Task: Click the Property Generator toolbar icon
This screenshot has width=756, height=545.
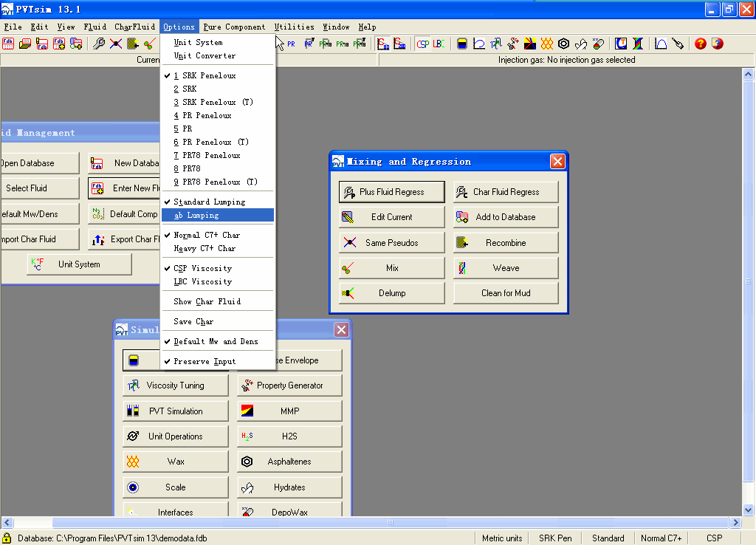Action: pos(512,44)
